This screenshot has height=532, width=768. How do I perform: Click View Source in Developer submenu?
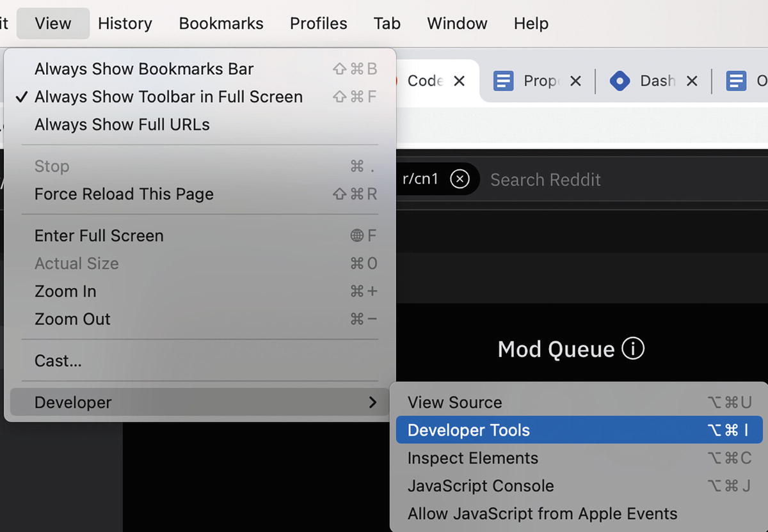point(454,403)
